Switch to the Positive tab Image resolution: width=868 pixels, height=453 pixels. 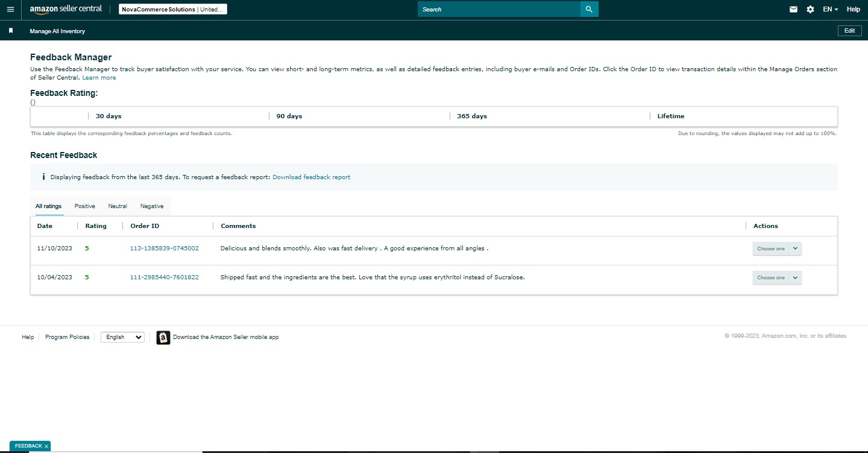click(85, 206)
